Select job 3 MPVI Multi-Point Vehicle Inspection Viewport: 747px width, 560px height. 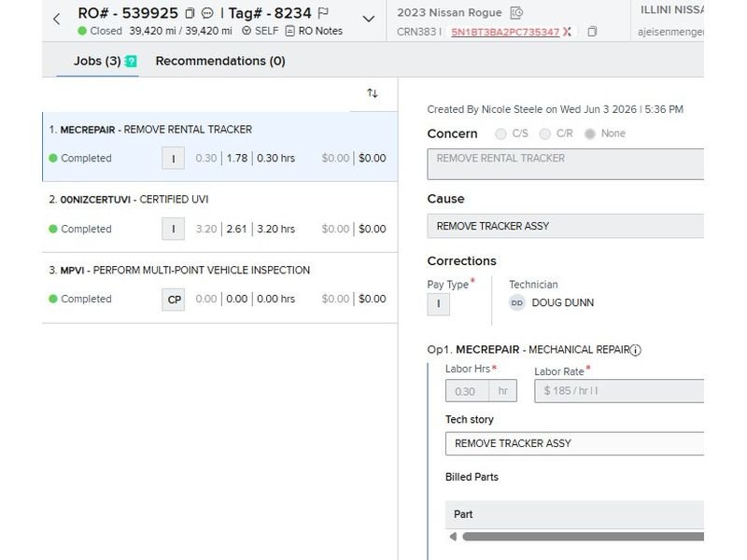220,288
